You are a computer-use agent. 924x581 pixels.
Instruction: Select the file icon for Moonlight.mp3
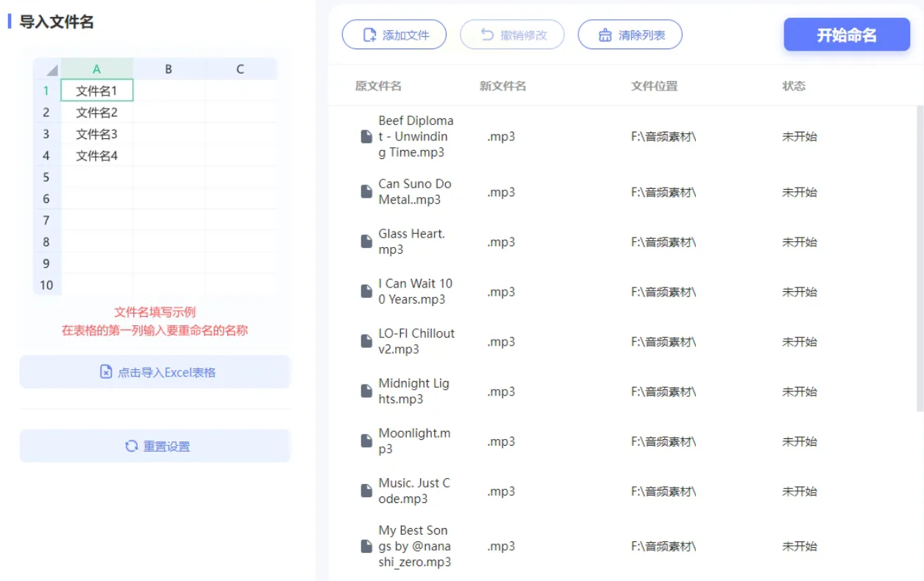pos(366,441)
